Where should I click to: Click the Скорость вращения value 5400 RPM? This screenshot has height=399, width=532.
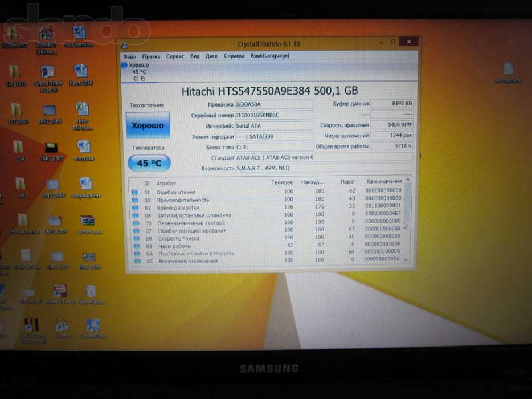tap(392, 125)
